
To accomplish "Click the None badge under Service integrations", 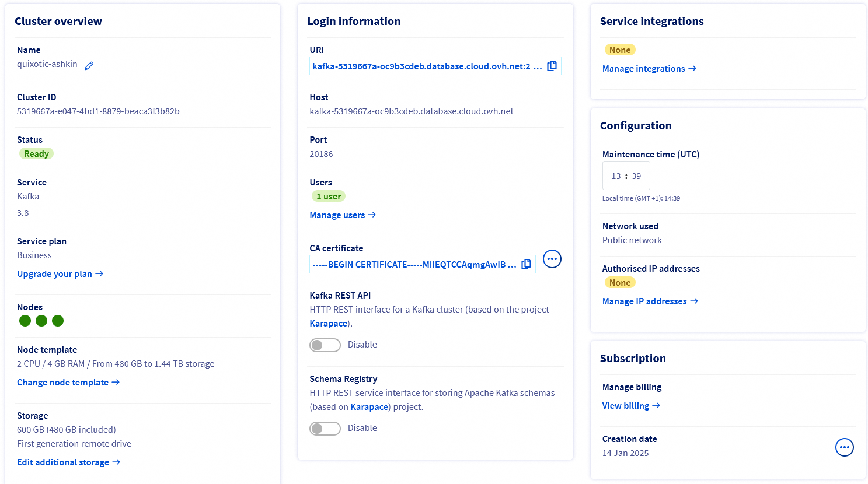I will (620, 50).
